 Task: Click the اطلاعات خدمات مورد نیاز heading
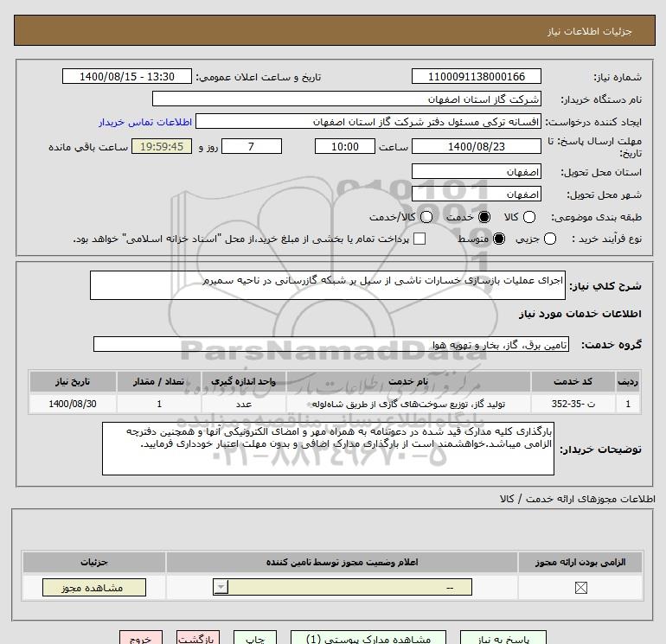click(x=580, y=314)
